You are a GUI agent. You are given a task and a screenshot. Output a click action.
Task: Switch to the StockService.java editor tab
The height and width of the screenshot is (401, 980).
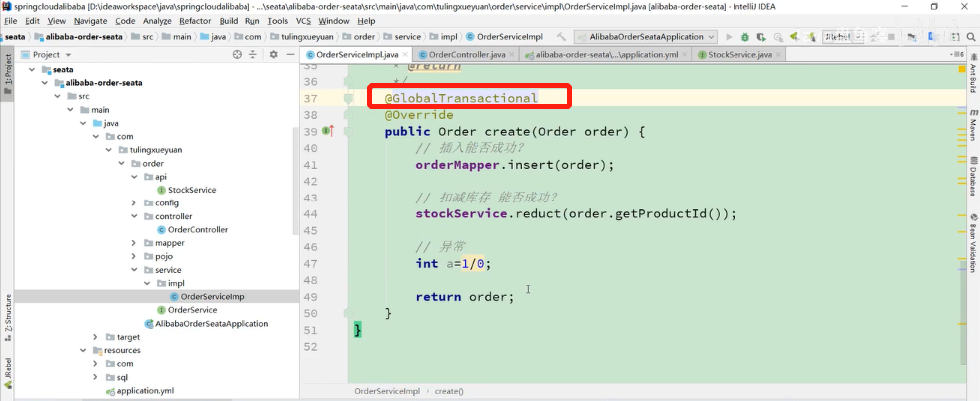[737, 55]
